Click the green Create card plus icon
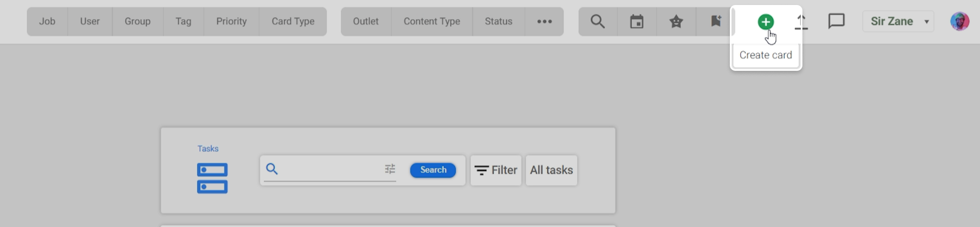980x227 pixels. tap(766, 22)
